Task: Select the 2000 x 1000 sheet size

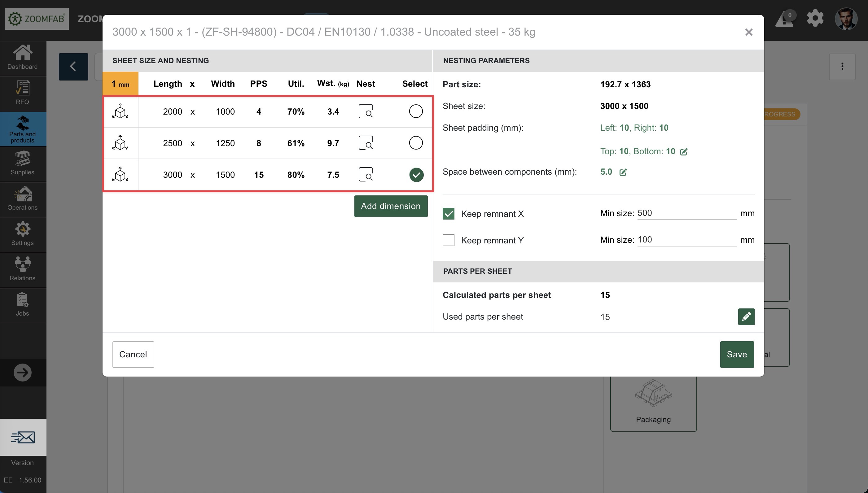Action: [x=415, y=111]
